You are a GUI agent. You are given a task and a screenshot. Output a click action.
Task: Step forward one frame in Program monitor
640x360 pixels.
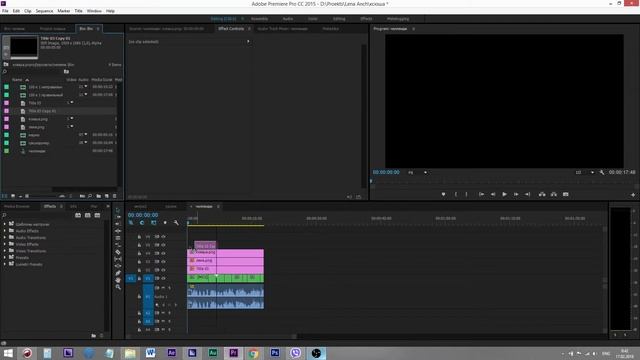click(516, 195)
